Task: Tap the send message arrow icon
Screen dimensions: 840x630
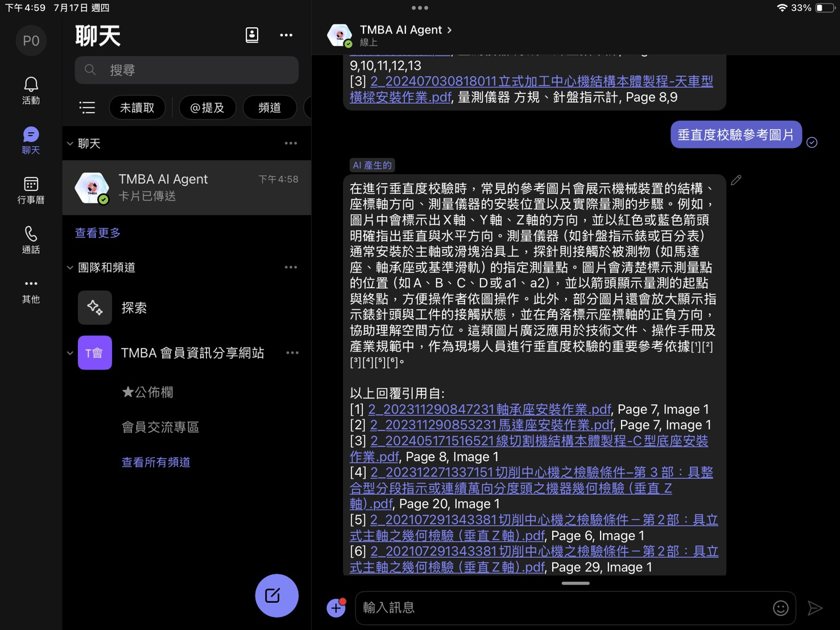Action: pyautogui.click(x=815, y=608)
